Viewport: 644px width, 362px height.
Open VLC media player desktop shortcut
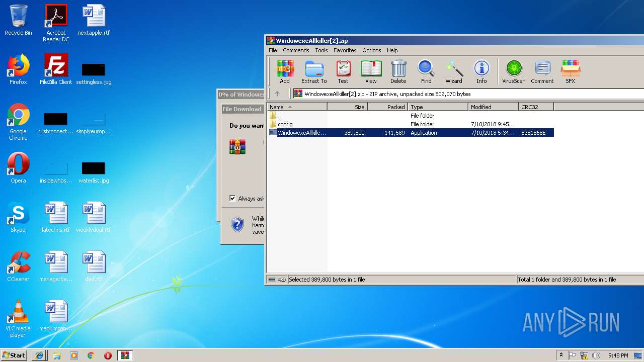click(18, 319)
